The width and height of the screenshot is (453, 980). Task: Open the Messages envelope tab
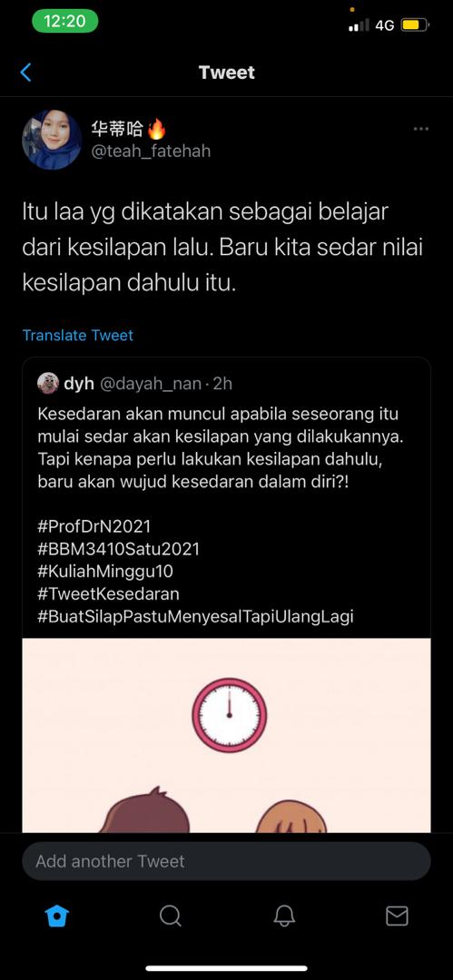pos(397,916)
